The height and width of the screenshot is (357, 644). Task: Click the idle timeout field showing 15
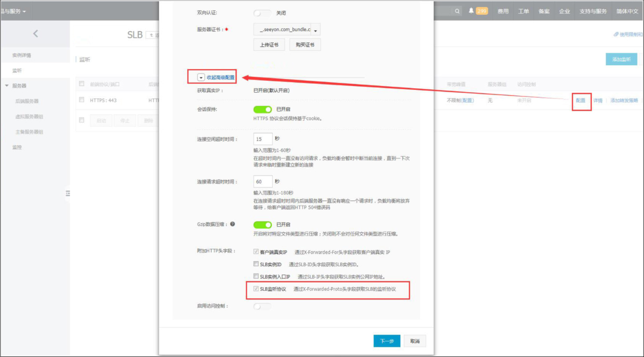pyautogui.click(x=263, y=139)
